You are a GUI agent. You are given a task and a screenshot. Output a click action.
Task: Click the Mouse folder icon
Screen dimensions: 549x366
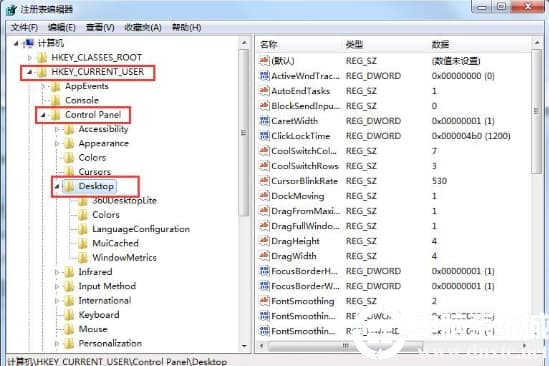69,329
